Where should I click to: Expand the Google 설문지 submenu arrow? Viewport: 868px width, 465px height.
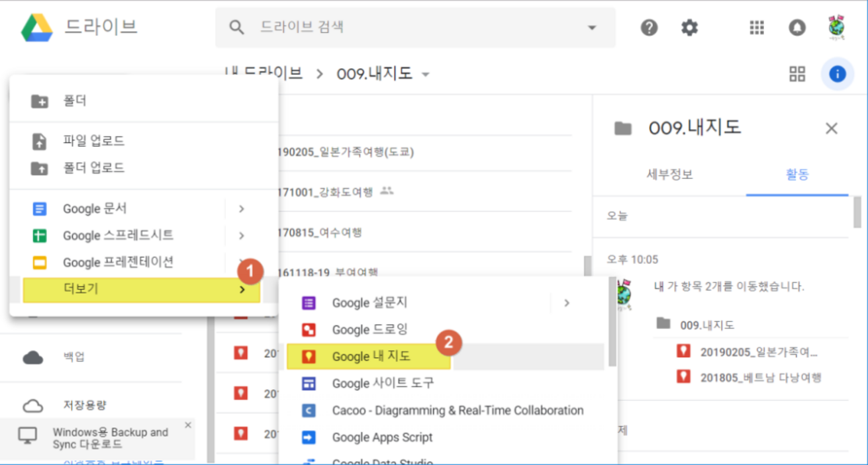(567, 303)
